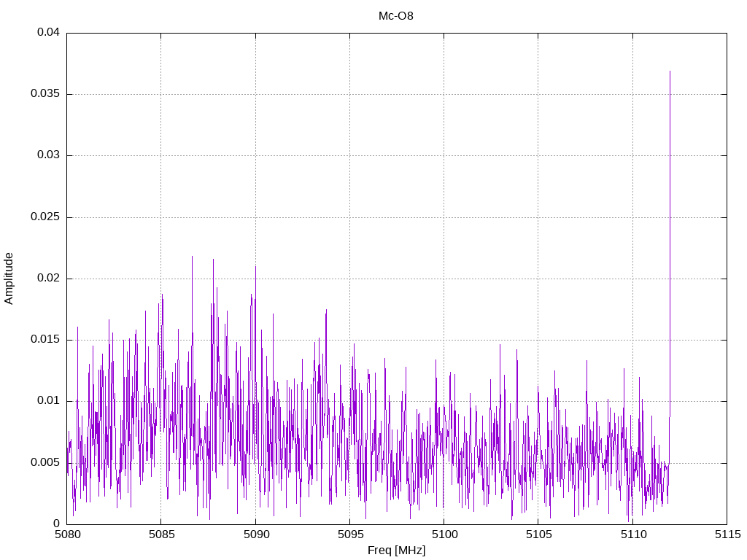Click the Freq [MHz] x-axis label
747x560 pixels.
tap(396, 551)
